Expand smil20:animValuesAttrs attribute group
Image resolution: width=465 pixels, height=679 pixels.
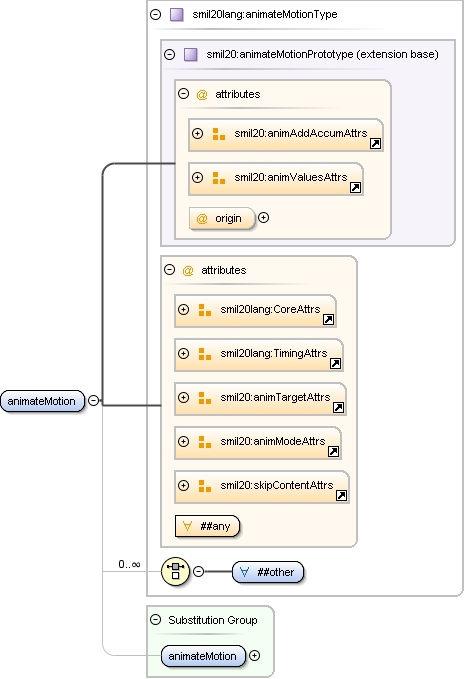[197, 178]
